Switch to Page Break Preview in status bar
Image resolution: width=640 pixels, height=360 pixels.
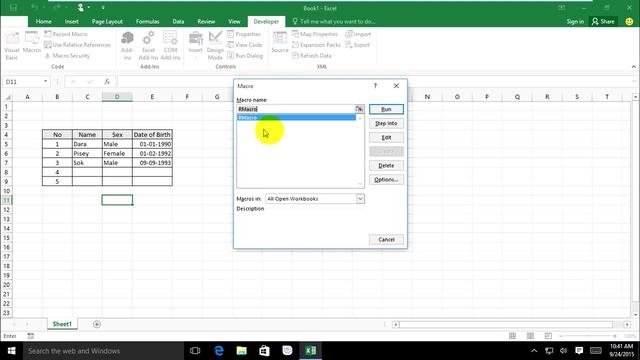tap(548, 336)
